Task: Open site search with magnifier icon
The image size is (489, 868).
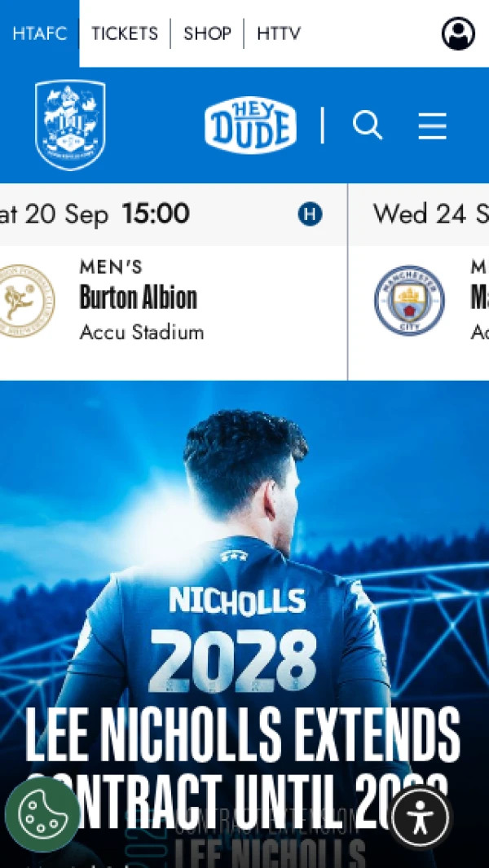Action: [368, 126]
